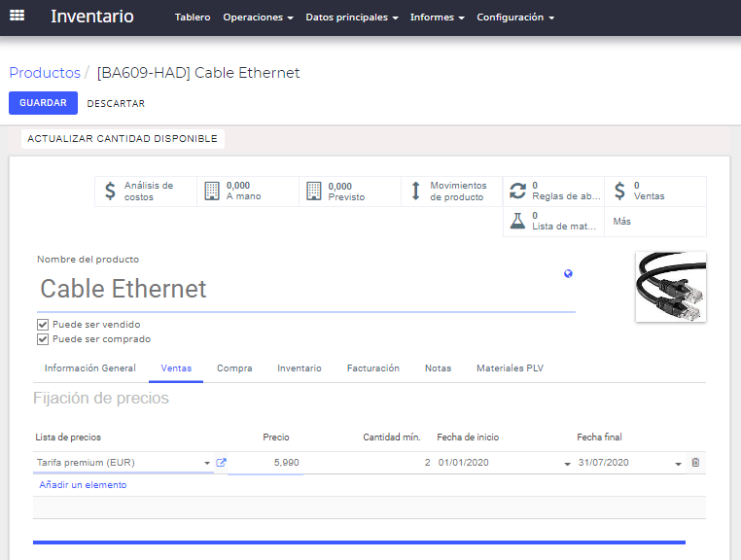741x560 pixels.
Task: Switch to the Notas tab
Action: (x=438, y=368)
